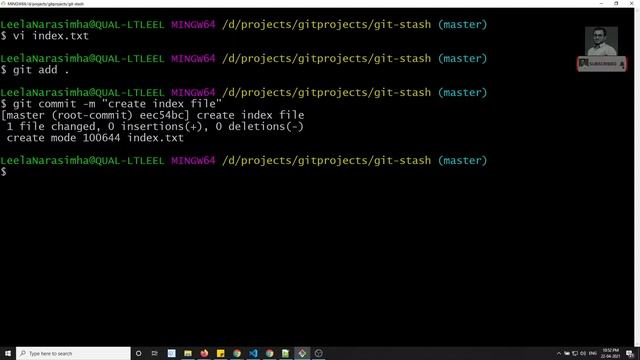Minimize the Git Bash window
This screenshot has width=640, height=360.
click(x=601, y=4)
